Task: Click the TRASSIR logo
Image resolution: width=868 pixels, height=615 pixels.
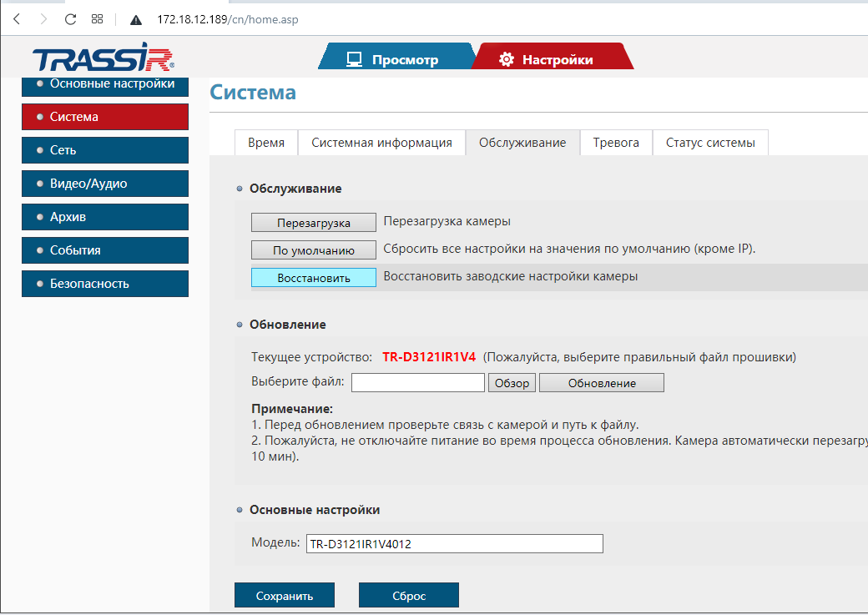Action: 103,57
